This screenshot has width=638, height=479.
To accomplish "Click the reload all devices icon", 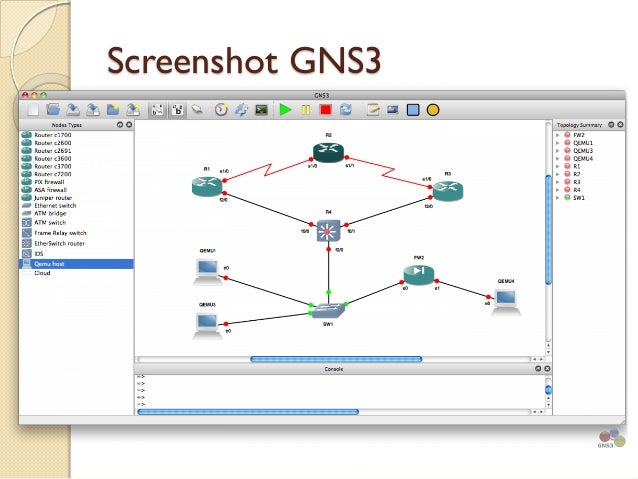I will 345,109.
